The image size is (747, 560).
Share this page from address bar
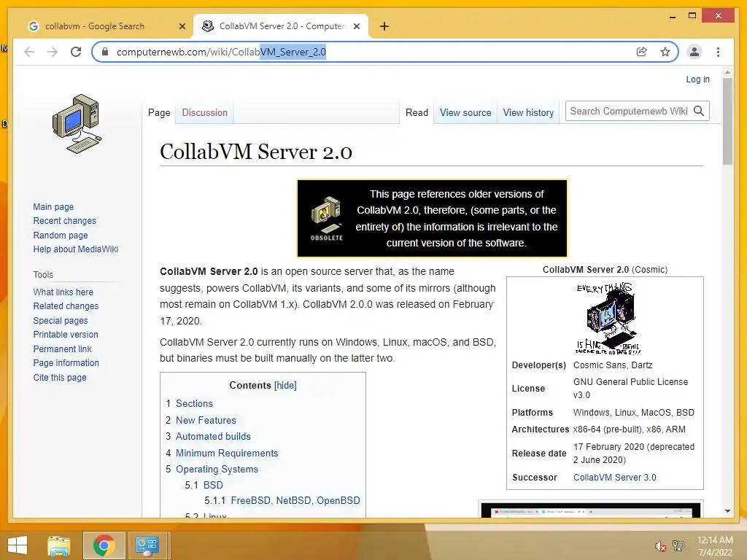642,52
